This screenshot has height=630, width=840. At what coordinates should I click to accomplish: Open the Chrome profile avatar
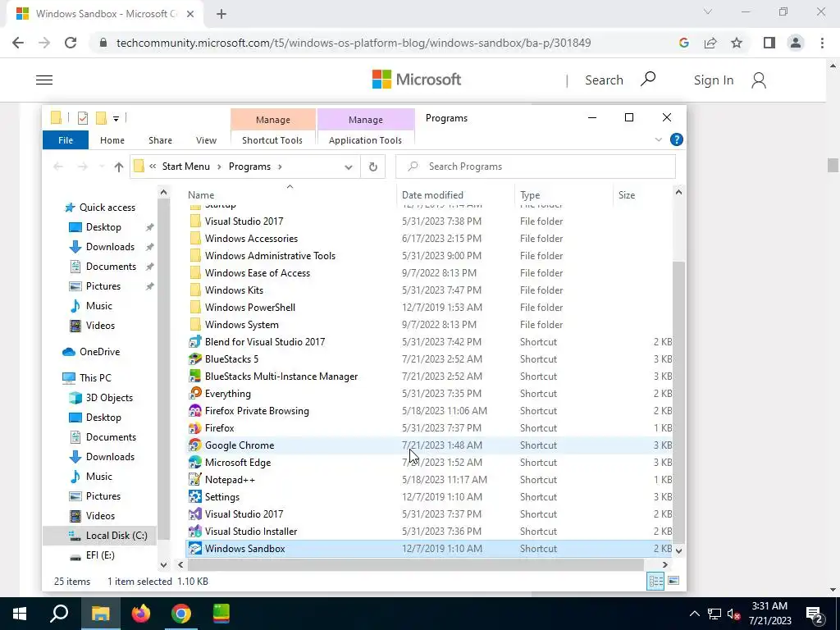(796, 43)
